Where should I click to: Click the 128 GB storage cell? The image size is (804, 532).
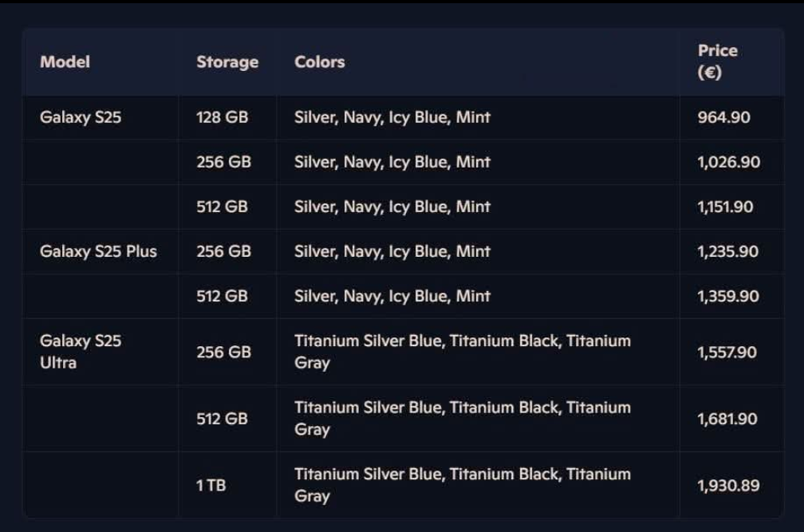(222, 117)
